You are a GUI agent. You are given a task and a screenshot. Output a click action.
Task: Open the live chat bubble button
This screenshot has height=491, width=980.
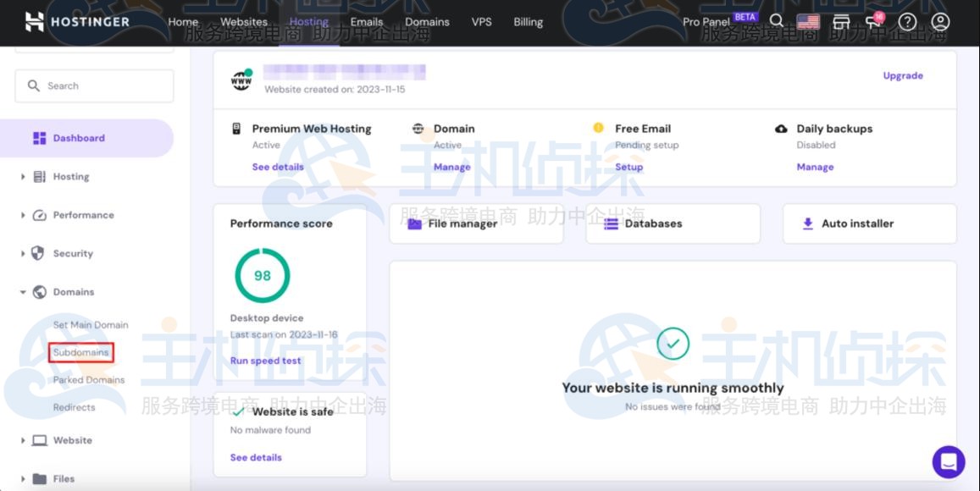(948, 462)
